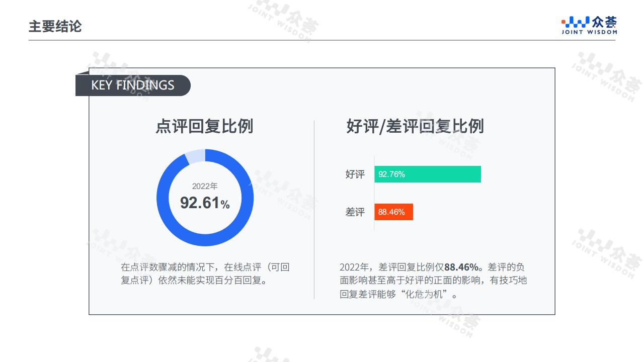The image size is (644, 362).
Task: Select the 点评回复比例 heading
Action: 204,126
